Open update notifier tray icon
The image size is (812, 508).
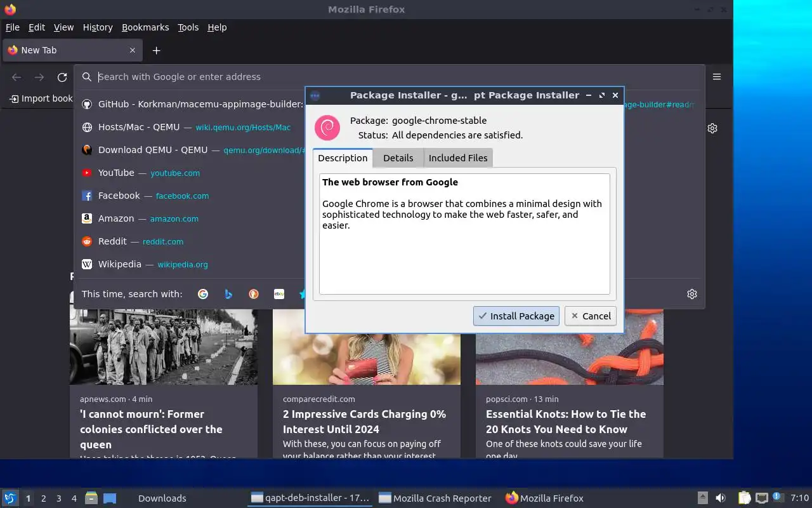pyautogui.click(x=778, y=497)
